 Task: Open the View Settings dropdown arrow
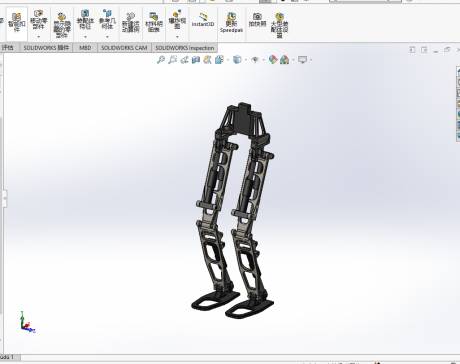coord(311,60)
